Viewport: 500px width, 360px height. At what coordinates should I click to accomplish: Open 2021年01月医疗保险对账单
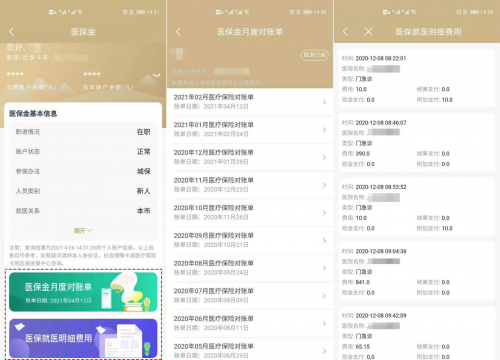point(250,129)
